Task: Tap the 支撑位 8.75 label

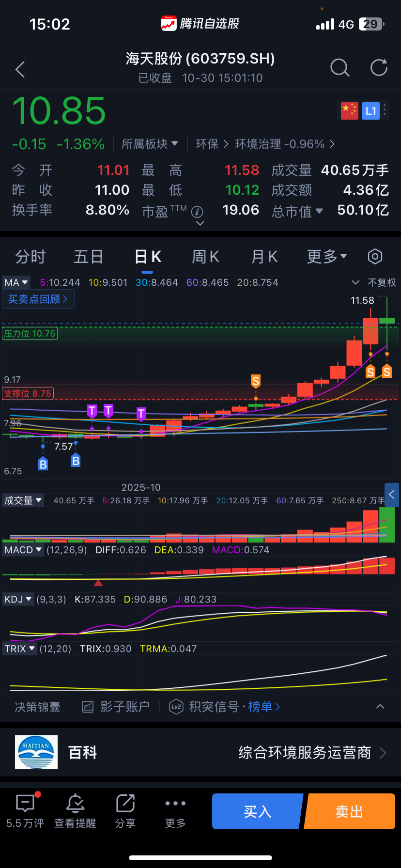Action: click(28, 393)
